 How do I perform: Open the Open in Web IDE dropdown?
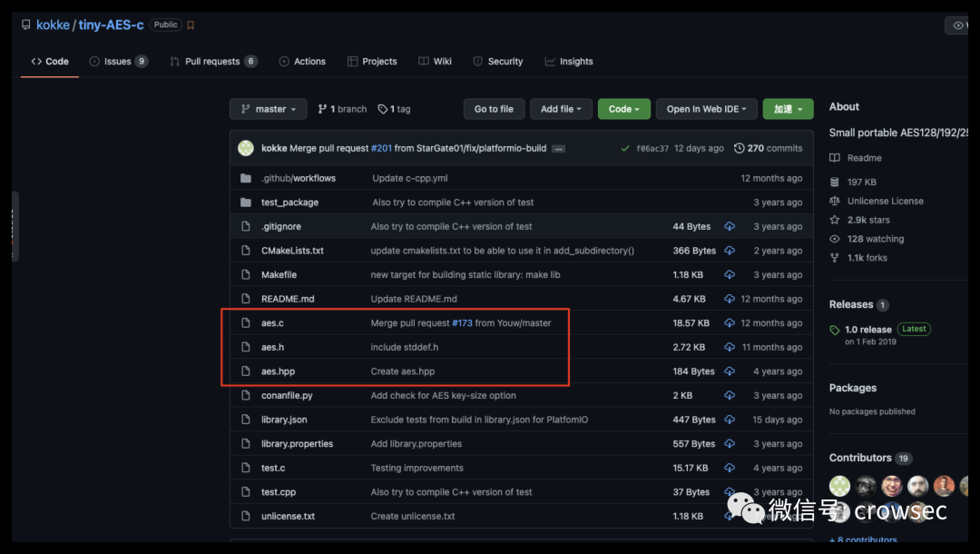coord(706,109)
